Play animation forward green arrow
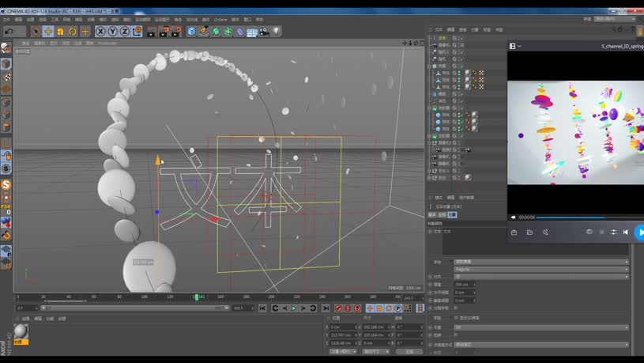The image size is (644, 363). pos(294,308)
